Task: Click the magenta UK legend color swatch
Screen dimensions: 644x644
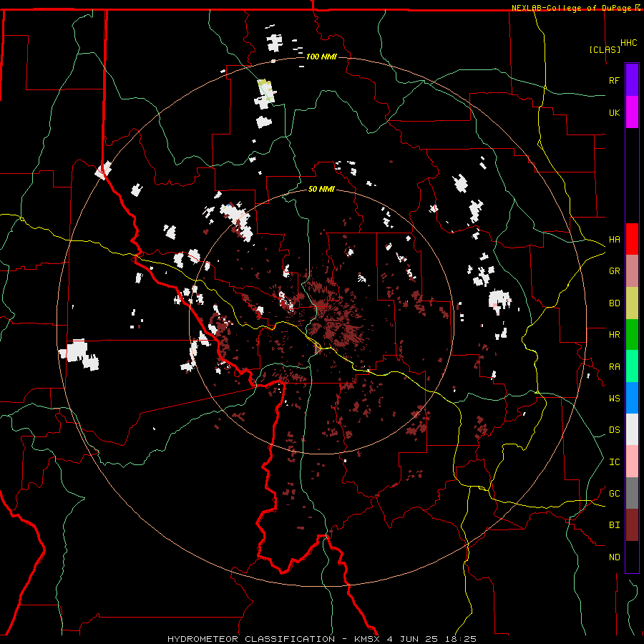Action: point(632,112)
